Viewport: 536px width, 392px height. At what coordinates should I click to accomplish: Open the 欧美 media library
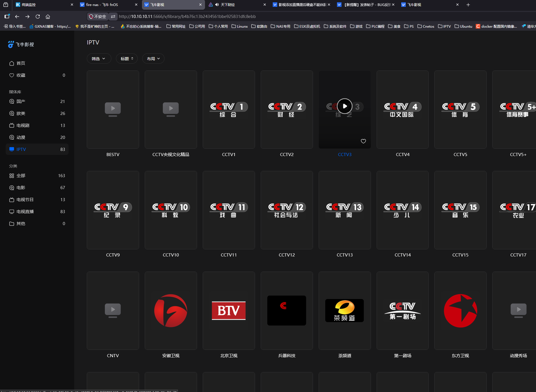coord(37,114)
